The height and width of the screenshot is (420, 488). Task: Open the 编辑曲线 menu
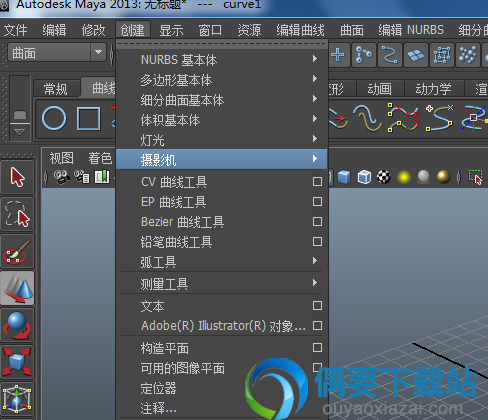300,30
